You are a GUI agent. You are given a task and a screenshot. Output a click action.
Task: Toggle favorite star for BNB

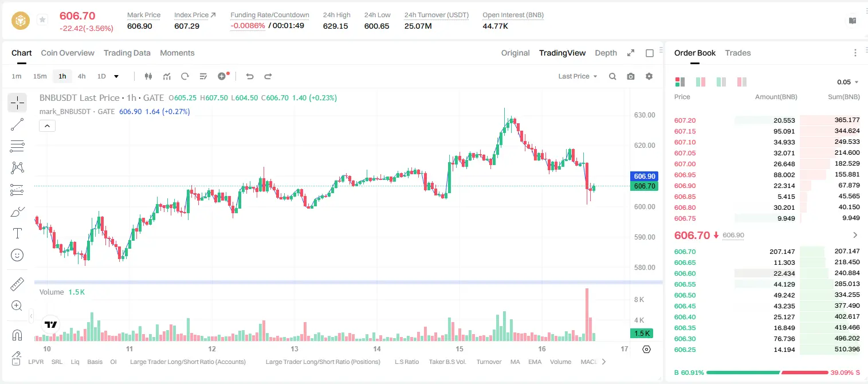pos(42,20)
